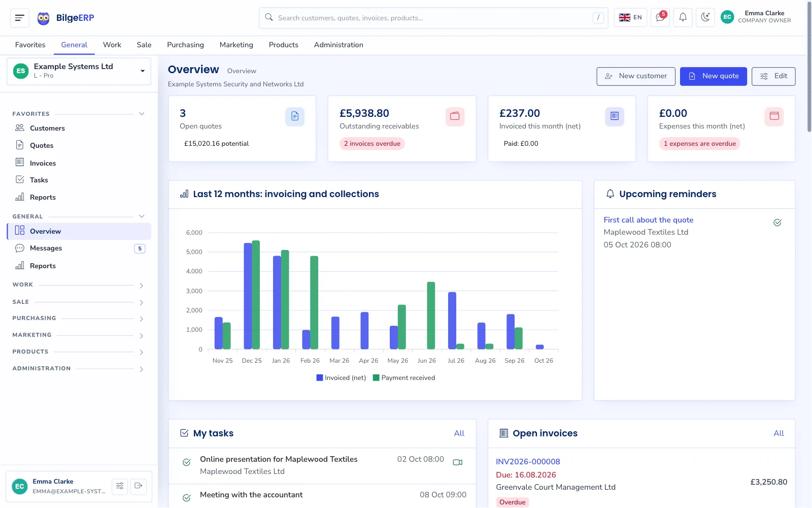Click the New customer button
This screenshot has width=812, height=508.
(x=636, y=76)
